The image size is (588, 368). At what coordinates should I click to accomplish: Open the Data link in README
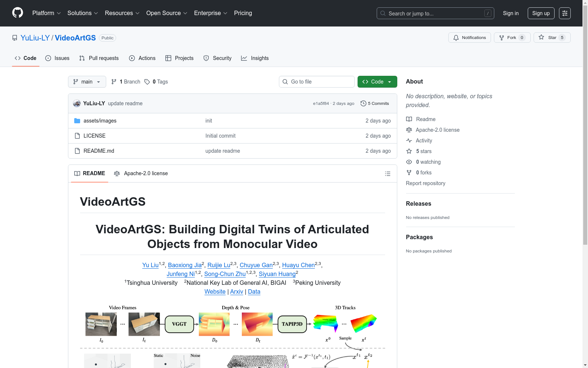click(254, 292)
